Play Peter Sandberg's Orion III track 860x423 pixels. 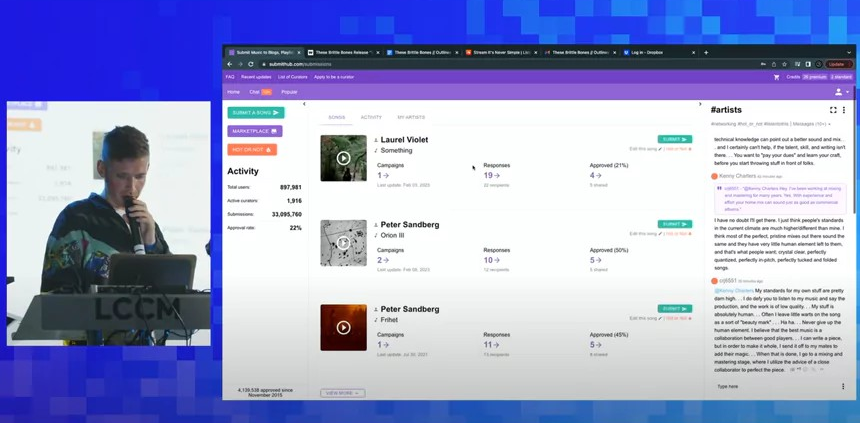pyautogui.click(x=343, y=242)
